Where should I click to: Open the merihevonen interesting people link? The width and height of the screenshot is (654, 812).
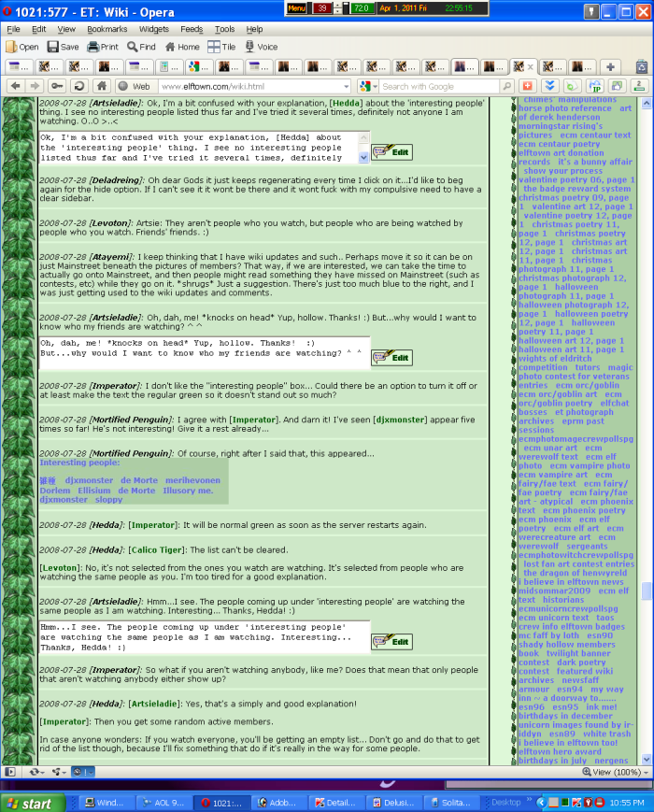coord(192,480)
